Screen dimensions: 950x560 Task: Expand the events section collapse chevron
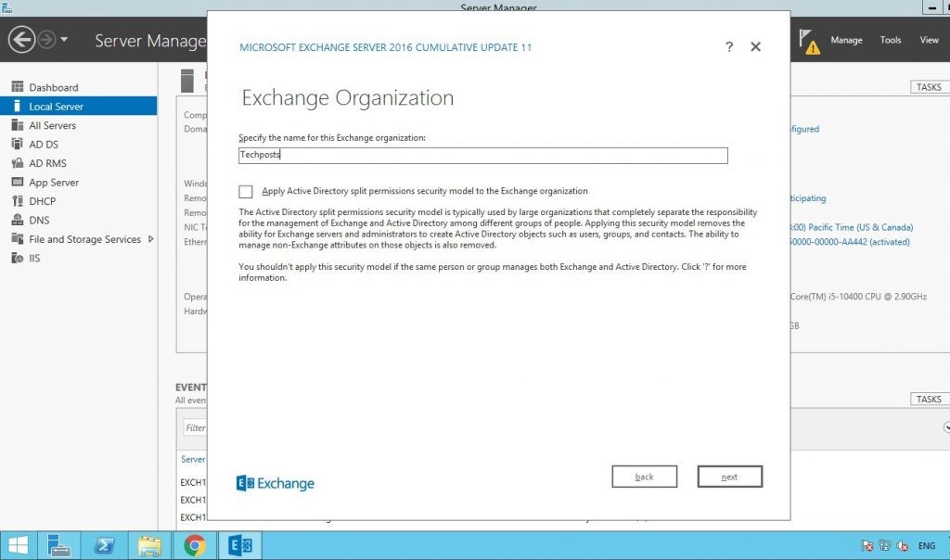(946, 427)
